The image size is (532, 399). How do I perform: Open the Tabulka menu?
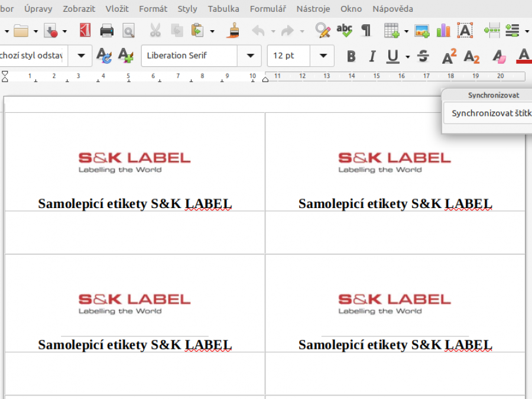(x=223, y=9)
